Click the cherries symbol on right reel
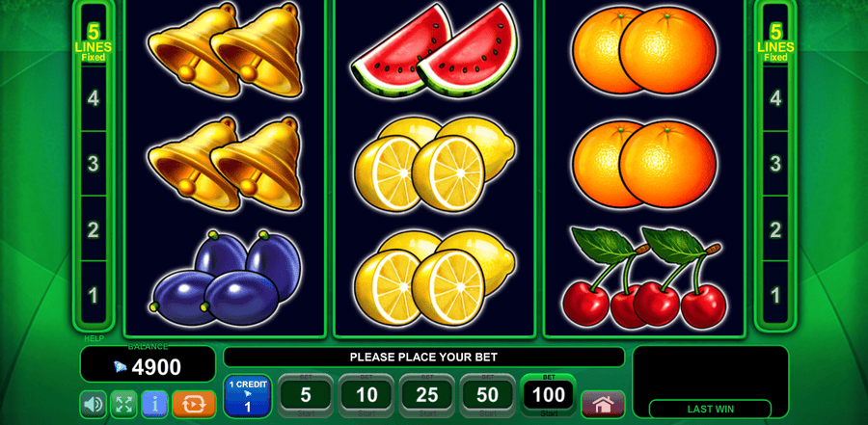 [x=644, y=277]
